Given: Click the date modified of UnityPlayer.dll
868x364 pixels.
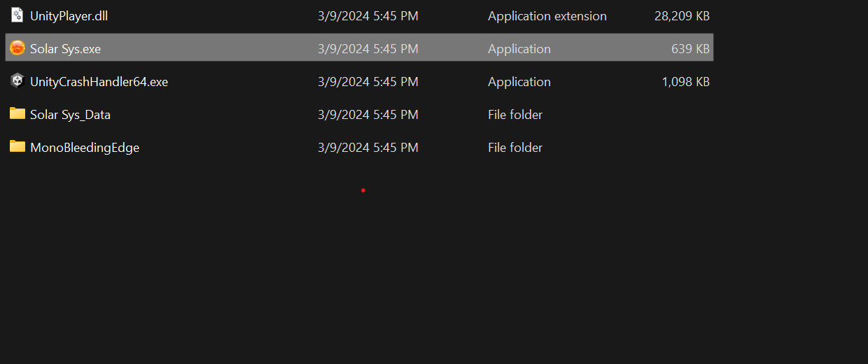Looking at the screenshot, I should click(367, 15).
